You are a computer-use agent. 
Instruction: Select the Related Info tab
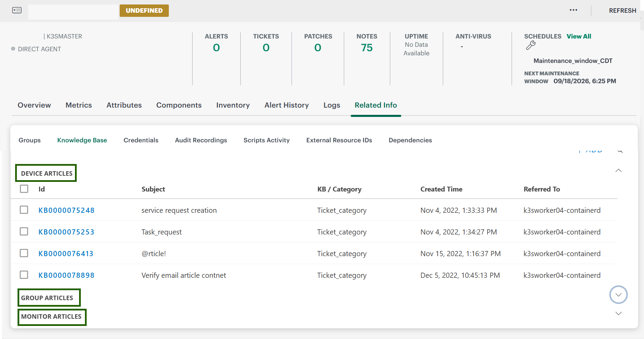(376, 105)
